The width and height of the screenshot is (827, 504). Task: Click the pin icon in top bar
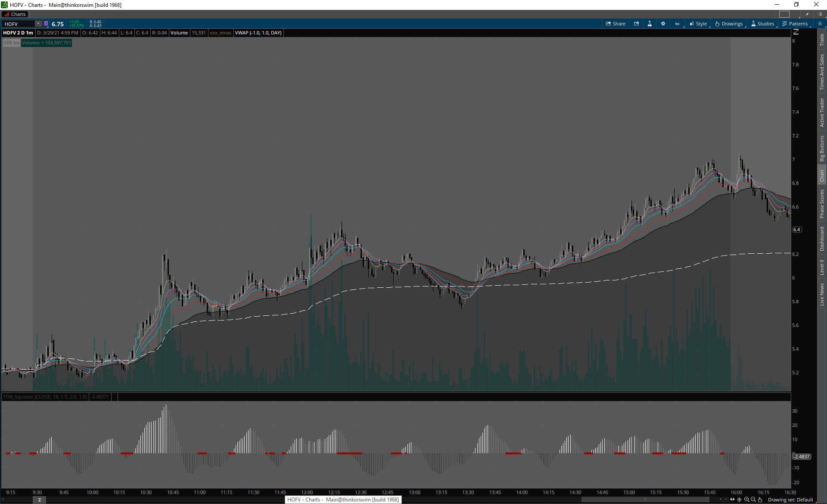(x=807, y=14)
